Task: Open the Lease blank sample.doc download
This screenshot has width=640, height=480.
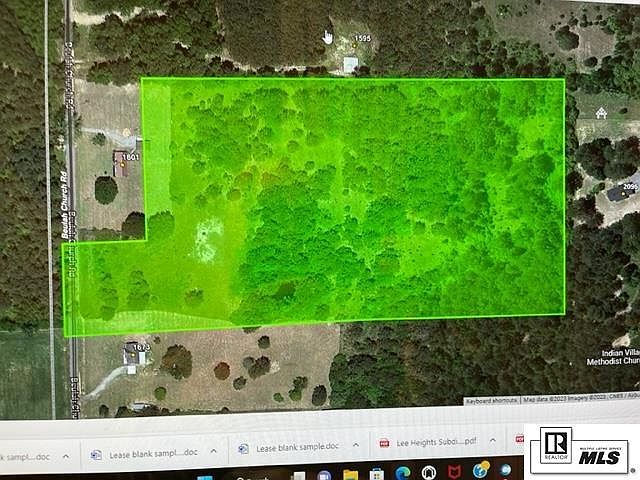Action: tap(298, 447)
